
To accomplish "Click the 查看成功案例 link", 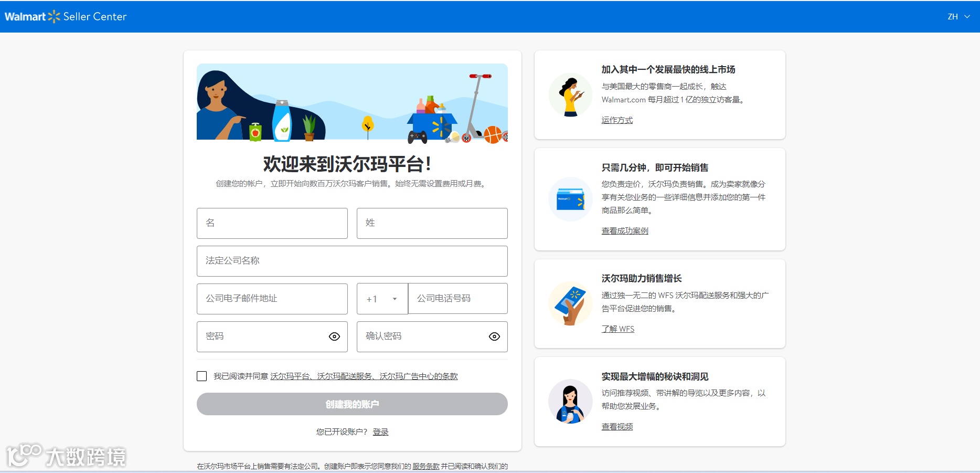I will pyautogui.click(x=624, y=230).
